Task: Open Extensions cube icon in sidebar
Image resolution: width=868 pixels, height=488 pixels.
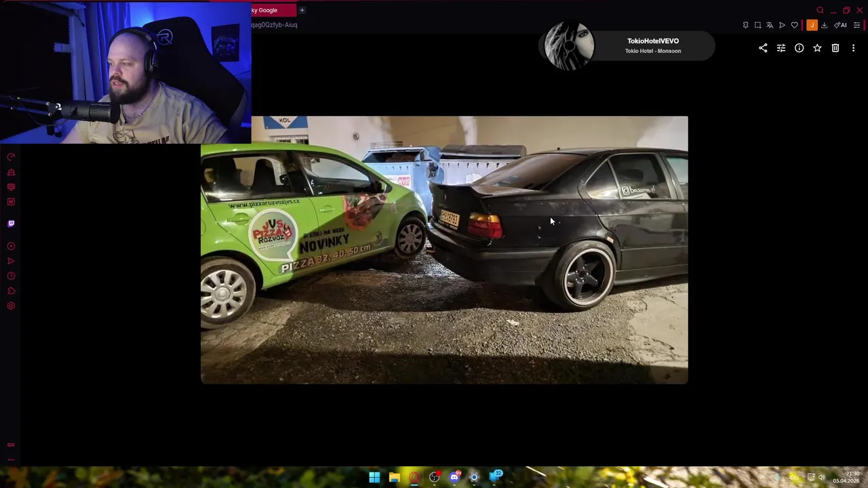Action: click(x=11, y=291)
